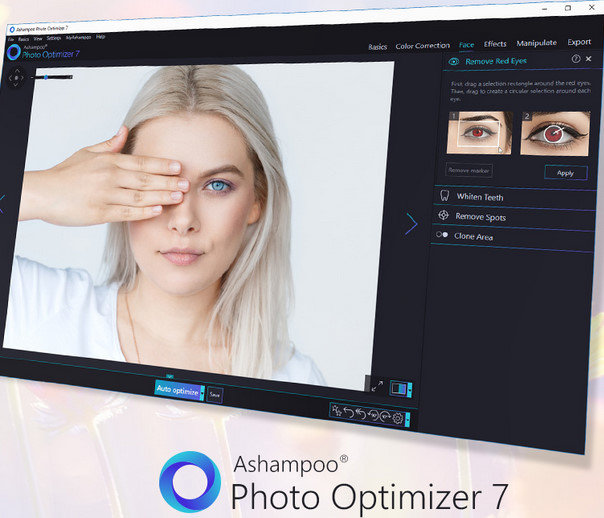604x518 pixels.
Task: Click the pan control center dot
Action: [16, 78]
